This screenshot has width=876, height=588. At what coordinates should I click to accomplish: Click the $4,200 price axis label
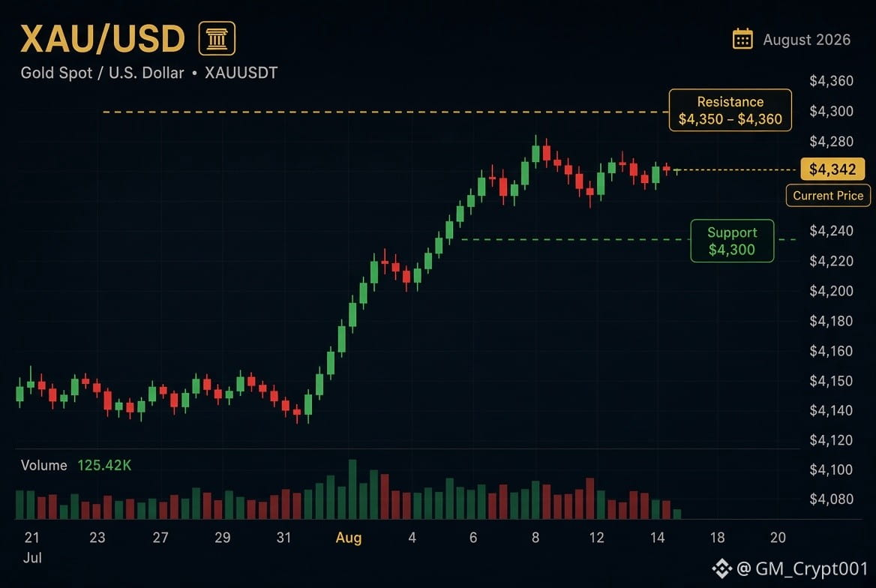831,291
